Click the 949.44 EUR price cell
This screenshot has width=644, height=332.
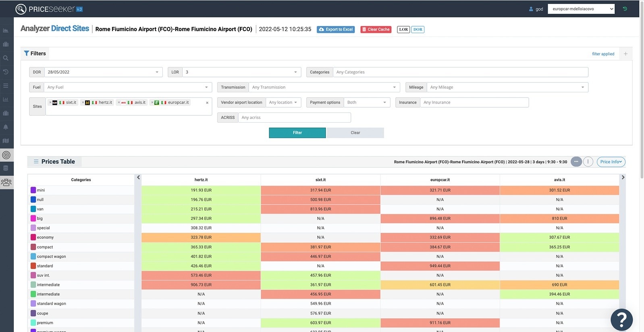[x=440, y=266]
